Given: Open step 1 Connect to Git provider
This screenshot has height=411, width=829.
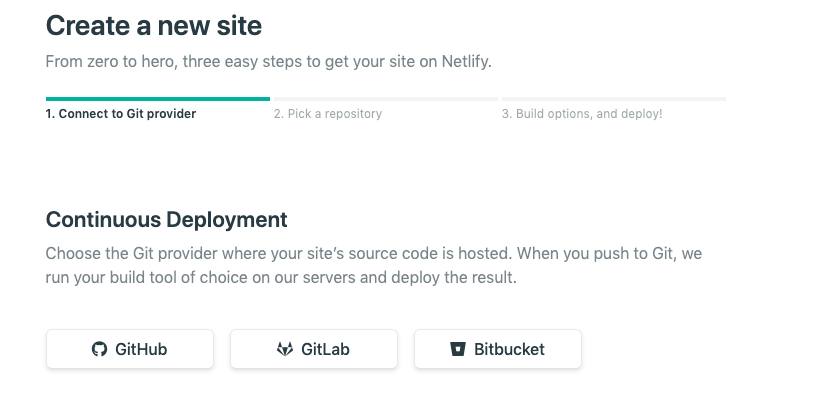Looking at the screenshot, I should 121,114.
